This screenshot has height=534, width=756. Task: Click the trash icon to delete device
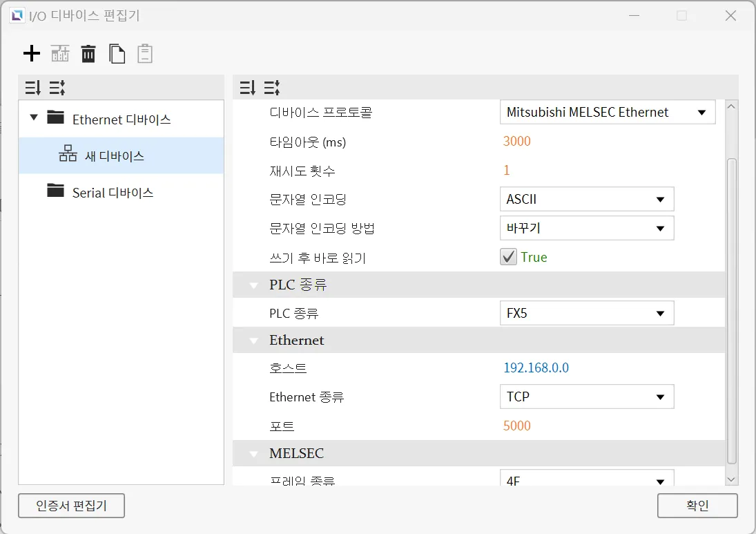[x=88, y=53]
